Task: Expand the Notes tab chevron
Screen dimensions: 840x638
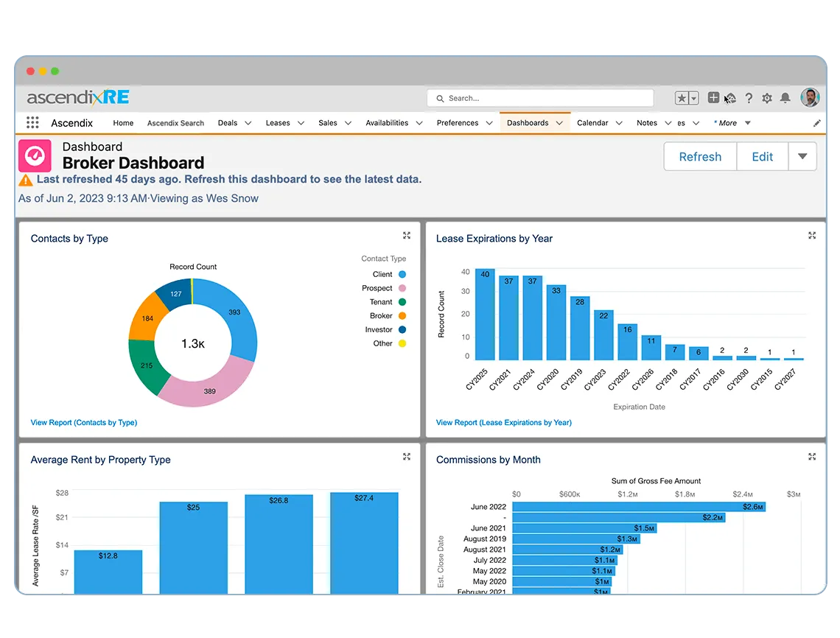Action: pos(668,123)
